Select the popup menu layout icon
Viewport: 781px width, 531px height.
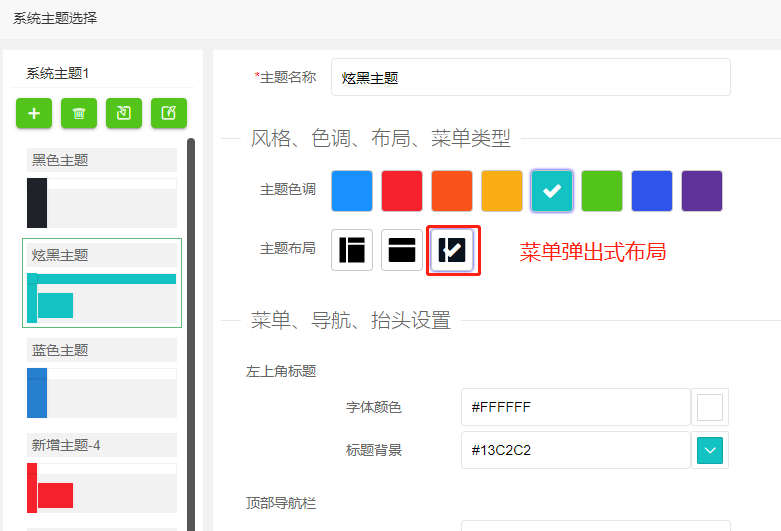pyautogui.click(x=452, y=250)
